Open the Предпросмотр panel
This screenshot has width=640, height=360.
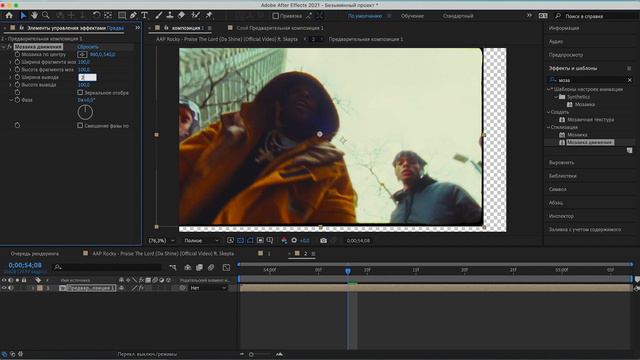click(566, 55)
